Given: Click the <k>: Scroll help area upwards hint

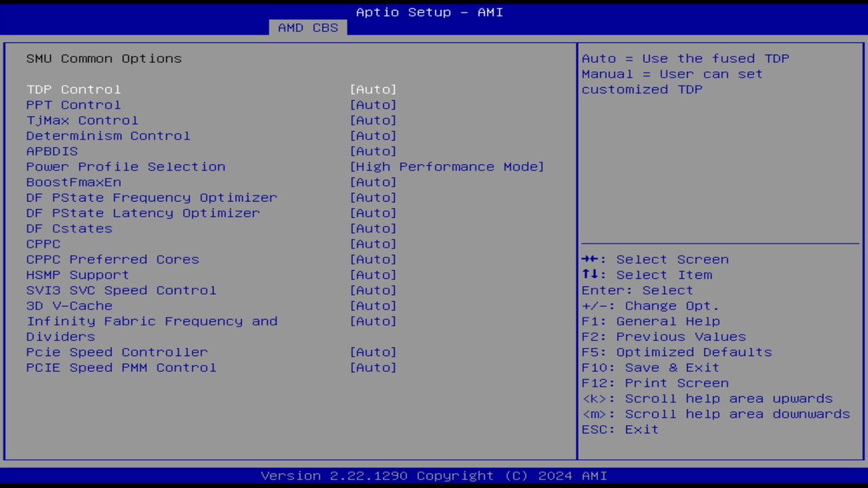Looking at the screenshot, I should coord(707,399).
